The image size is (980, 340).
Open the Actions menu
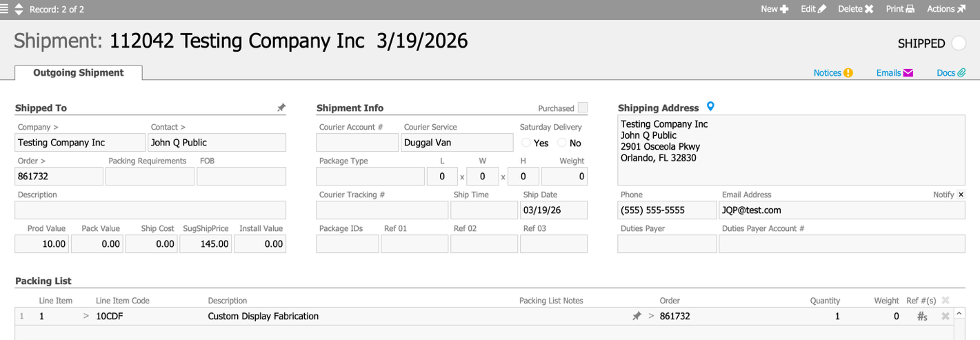pos(946,9)
